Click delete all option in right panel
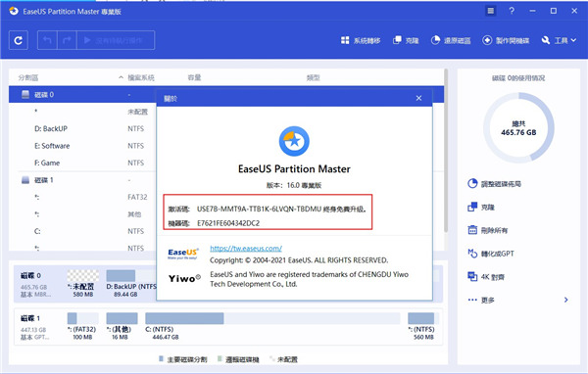This screenshot has height=374, width=588. pyautogui.click(x=487, y=230)
